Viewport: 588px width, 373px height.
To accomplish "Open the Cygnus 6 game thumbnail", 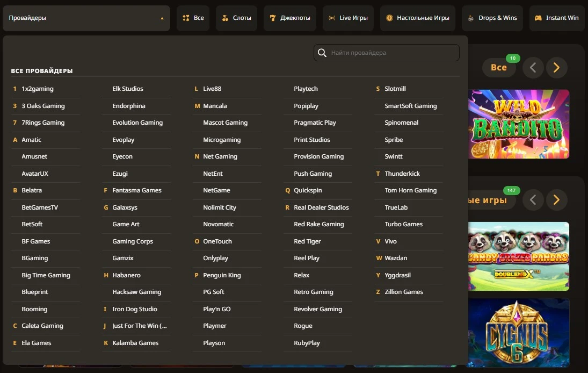I will tap(518, 333).
